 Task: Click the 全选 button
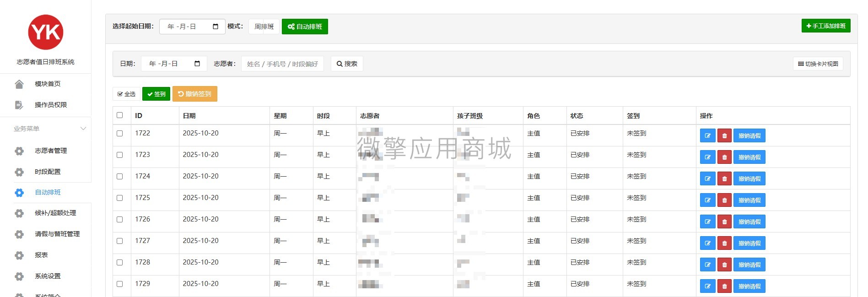coord(126,94)
